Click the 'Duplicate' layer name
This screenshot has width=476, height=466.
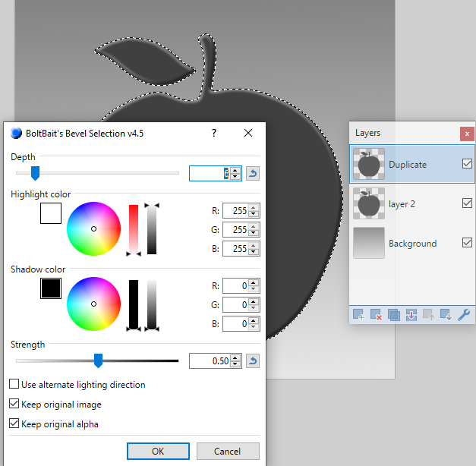(x=408, y=164)
